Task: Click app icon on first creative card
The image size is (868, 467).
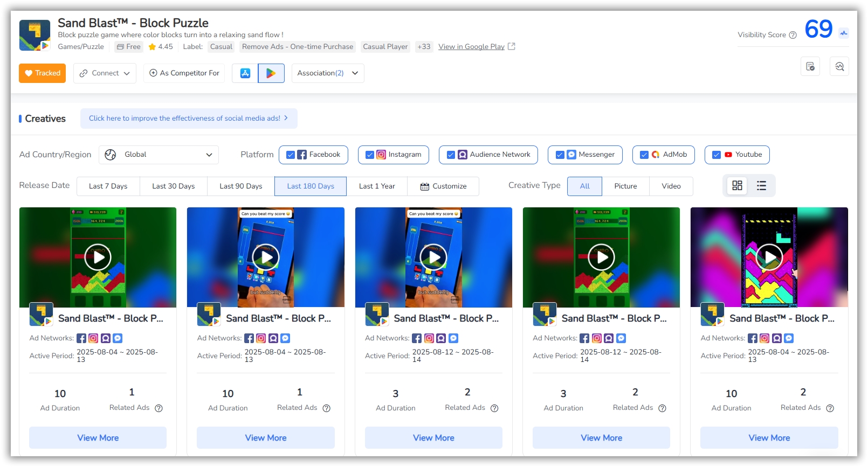Action: (x=41, y=314)
